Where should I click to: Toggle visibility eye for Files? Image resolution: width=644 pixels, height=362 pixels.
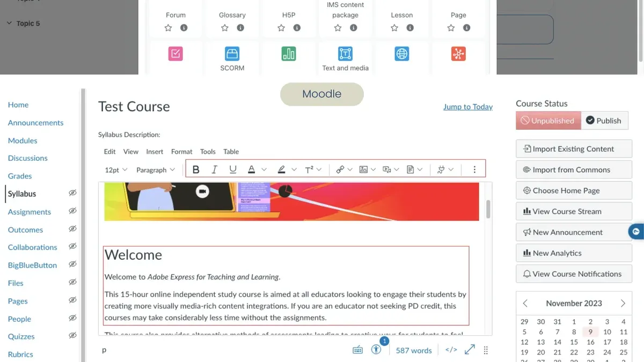[72, 282]
